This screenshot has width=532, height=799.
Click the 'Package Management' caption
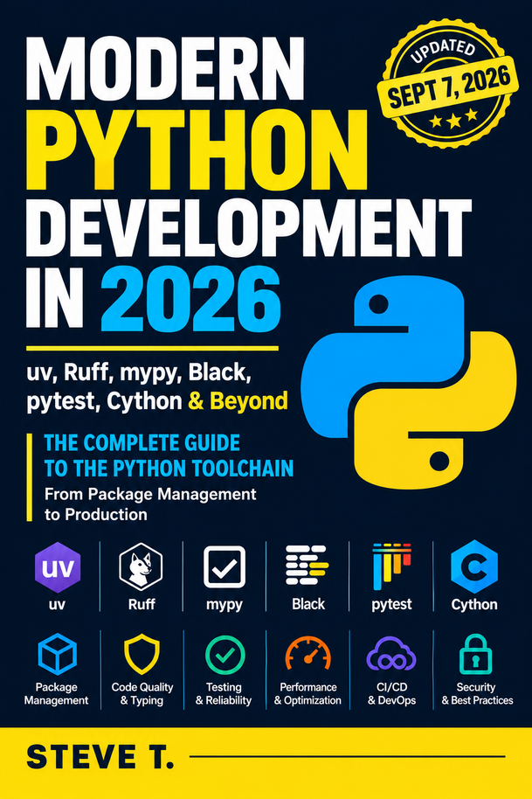pos(57,693)
